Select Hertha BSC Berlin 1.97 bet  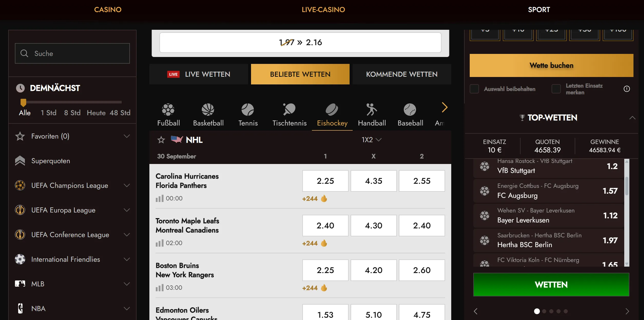pyautogui.click(x=549, y=240)
